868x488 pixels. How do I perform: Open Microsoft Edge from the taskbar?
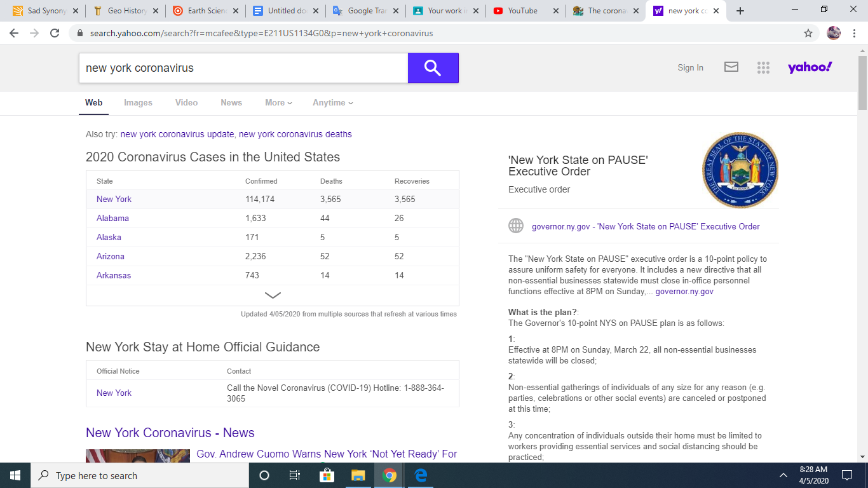(421, 475)
